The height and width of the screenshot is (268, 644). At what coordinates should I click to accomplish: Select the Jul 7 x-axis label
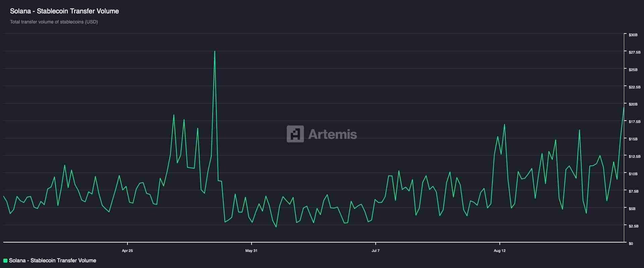click(376, 251)
